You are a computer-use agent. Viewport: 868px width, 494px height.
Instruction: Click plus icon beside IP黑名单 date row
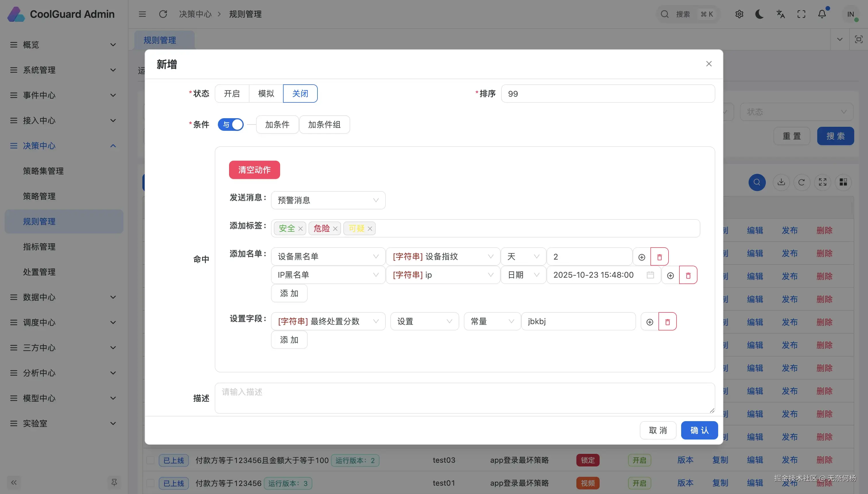tap(670, 275)
